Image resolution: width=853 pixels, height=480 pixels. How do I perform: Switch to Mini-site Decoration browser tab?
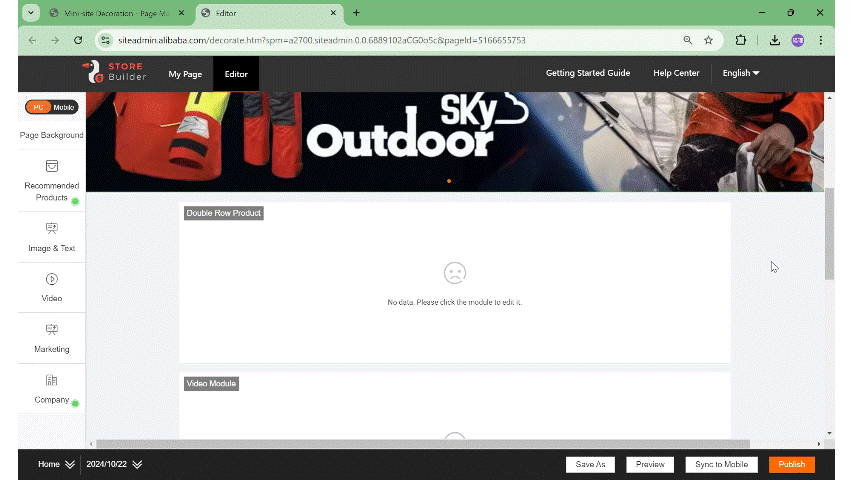tap(117, 13)
